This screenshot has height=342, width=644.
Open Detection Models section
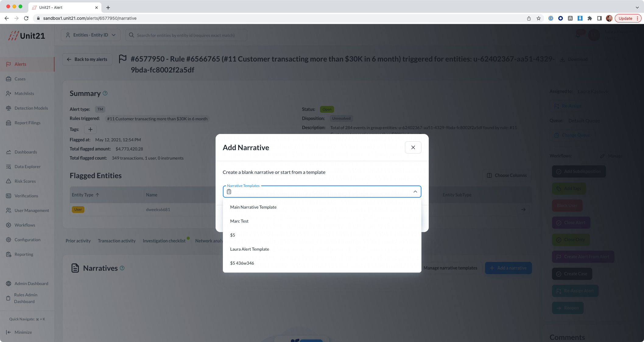tap(27, 108)
